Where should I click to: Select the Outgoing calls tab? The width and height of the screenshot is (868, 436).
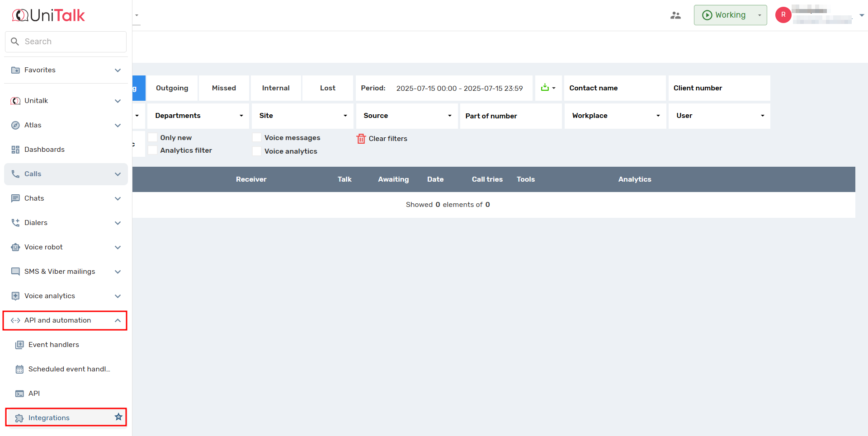[x=172, y=88]
